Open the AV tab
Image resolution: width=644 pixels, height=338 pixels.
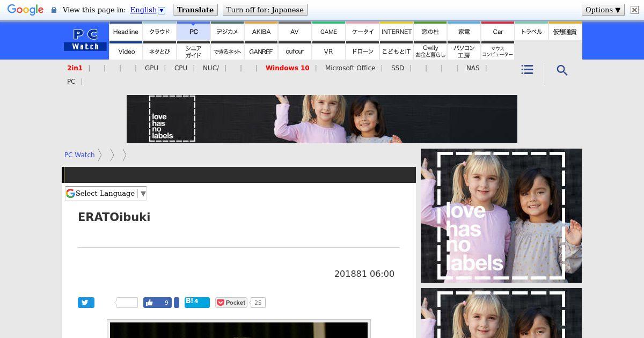(295, 31)
